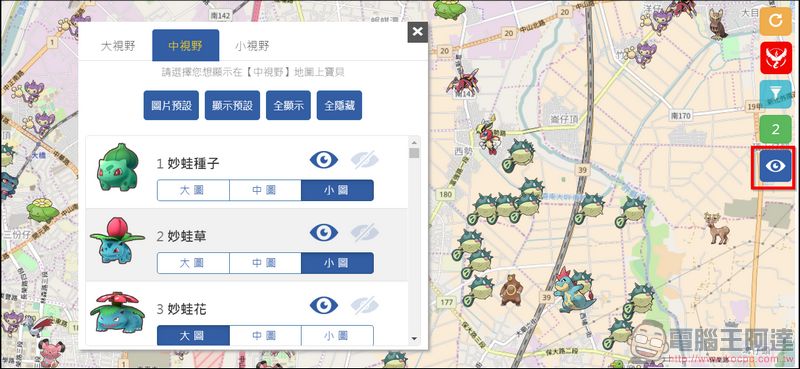Click the 2 妙蛙草 name label
800x369 pixels.
point(181,236)
